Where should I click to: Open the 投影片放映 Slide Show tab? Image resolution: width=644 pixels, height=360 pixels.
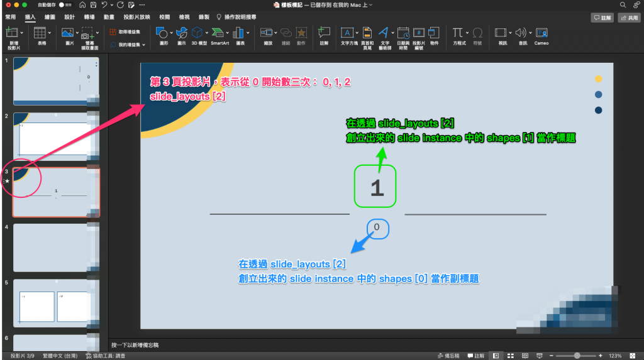(x=136, y=17)
